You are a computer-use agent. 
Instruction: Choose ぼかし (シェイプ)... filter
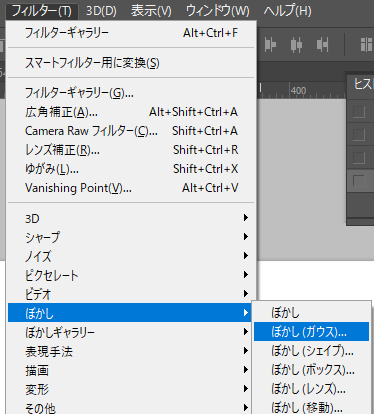point(311,351)
